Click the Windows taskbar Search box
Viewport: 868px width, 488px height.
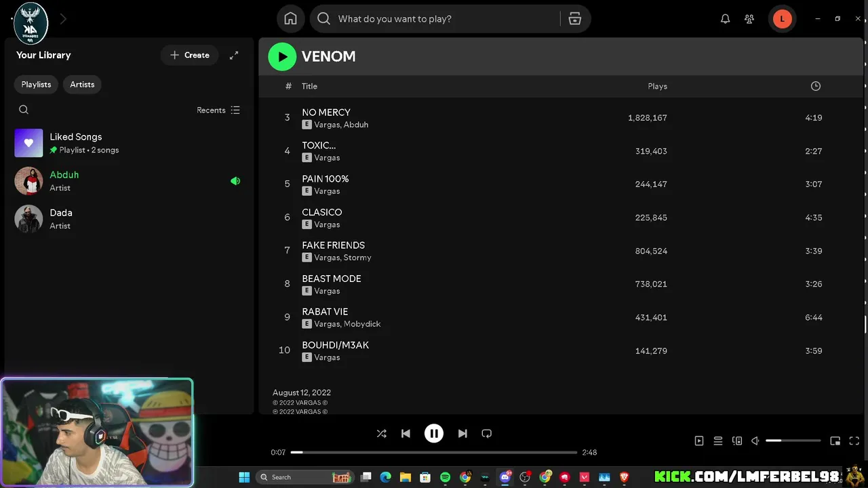304,477
